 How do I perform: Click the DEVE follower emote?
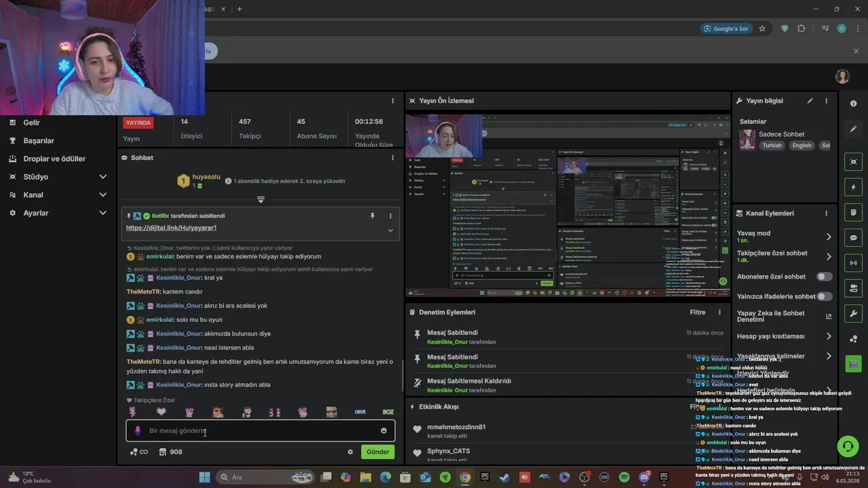click(360, 411)
